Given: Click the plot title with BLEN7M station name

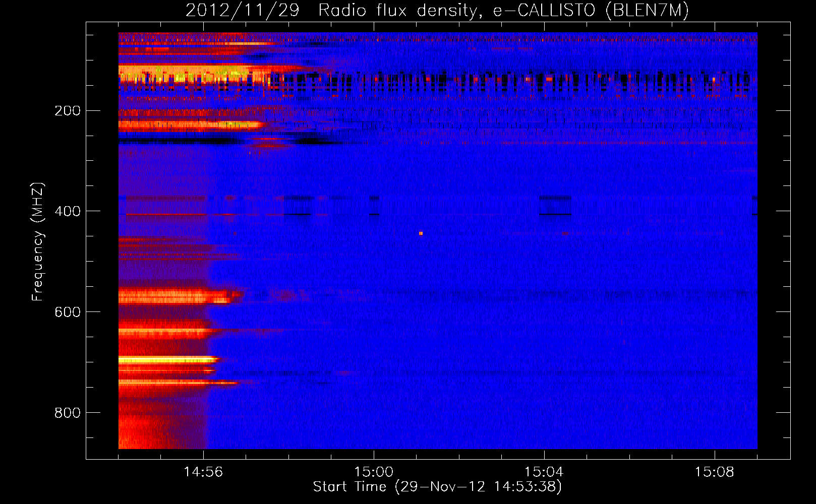Looking at the screenshot, I should point(437,10).
